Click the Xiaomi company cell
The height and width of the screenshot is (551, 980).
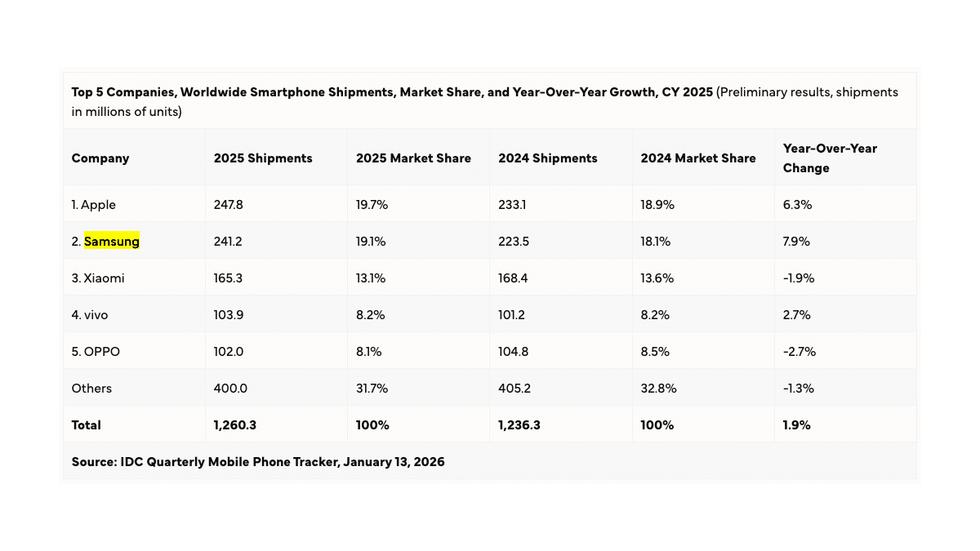pos(98,278)
